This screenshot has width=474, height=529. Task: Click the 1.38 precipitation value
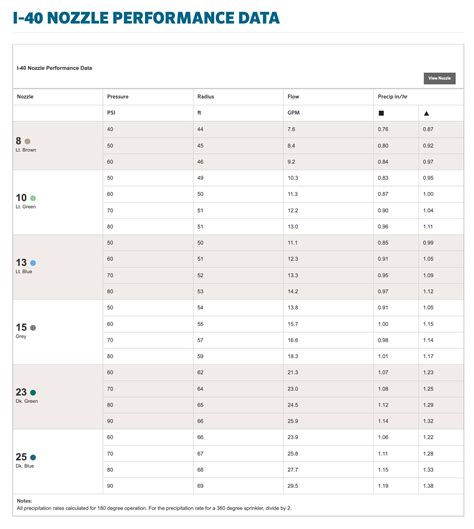(x=428, y=486)
